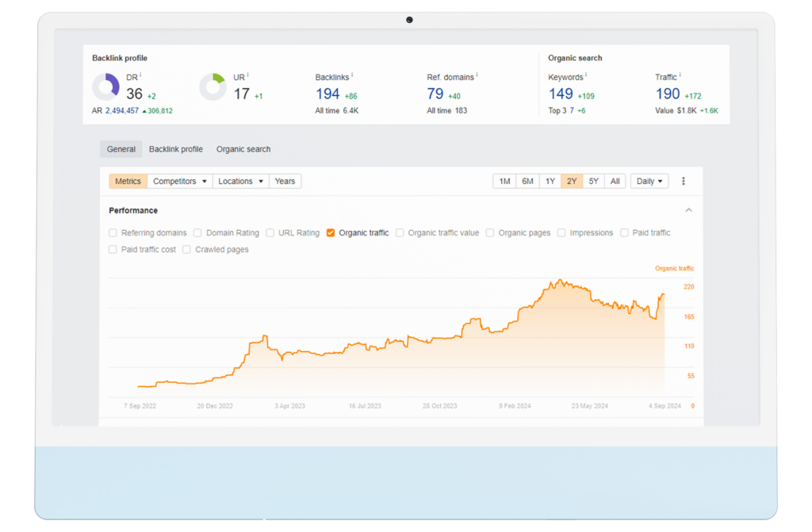Check the Domain Rating checkbox
The width and height of the screenshot is (812, 532).
[x=198, y=233]
